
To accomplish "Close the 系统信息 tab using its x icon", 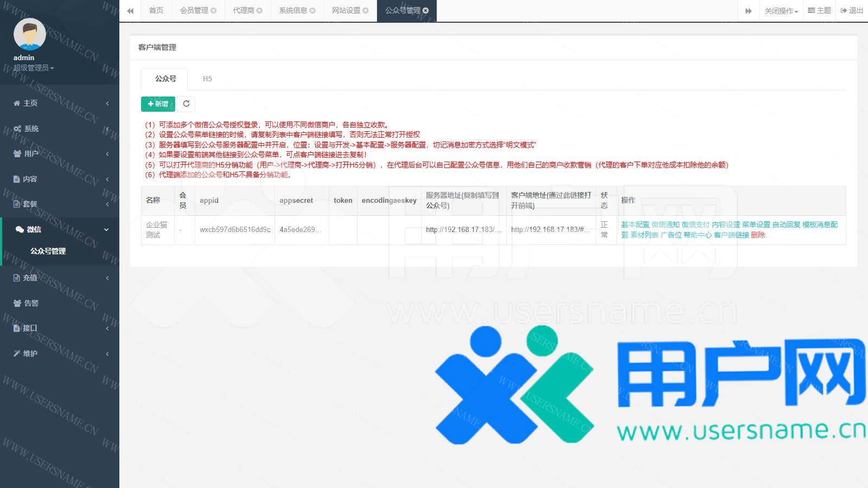I will (312, 11).
